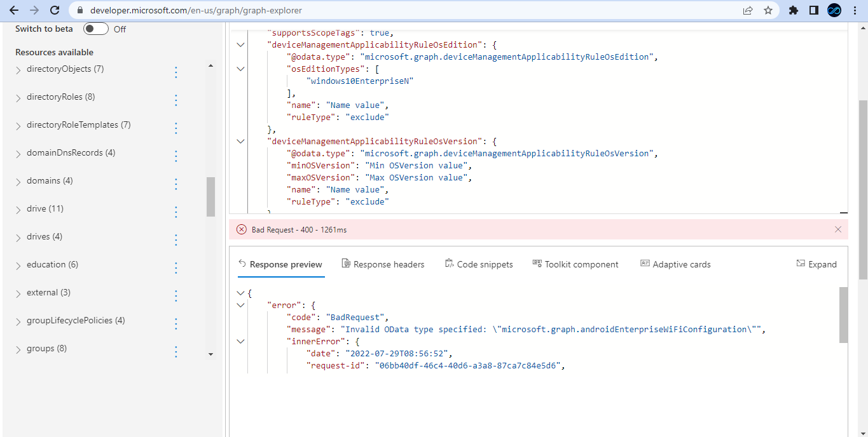Collapse deviceManagementApplicabilityRuleOsVersion JSON node
Viewport: 868px width, 437px height.
tap(240, 142)
